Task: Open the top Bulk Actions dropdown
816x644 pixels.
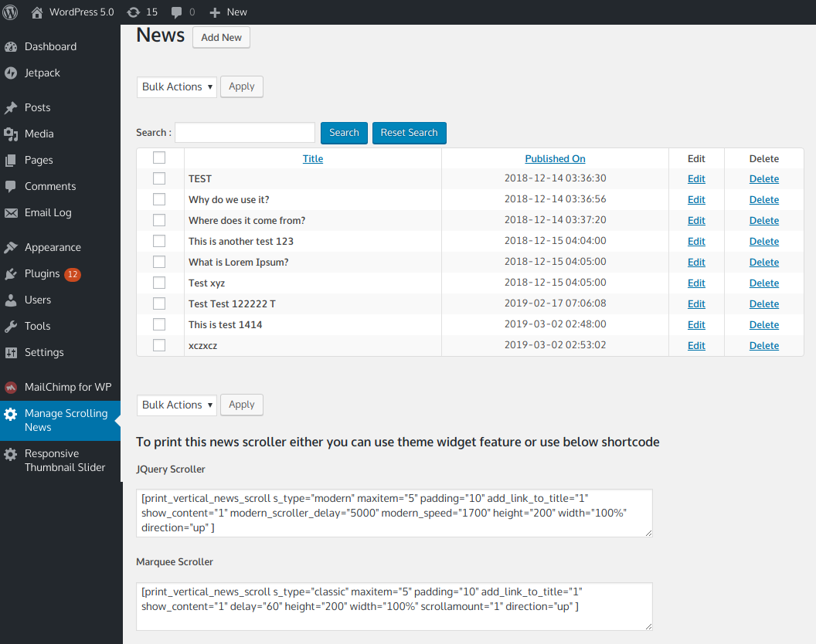Action: (x=177, y=87)
